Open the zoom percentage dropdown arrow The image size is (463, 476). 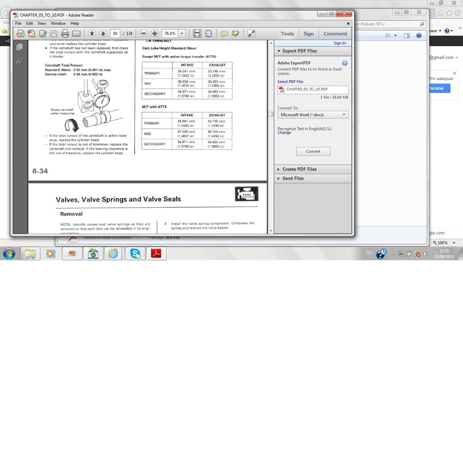[182, 33]
